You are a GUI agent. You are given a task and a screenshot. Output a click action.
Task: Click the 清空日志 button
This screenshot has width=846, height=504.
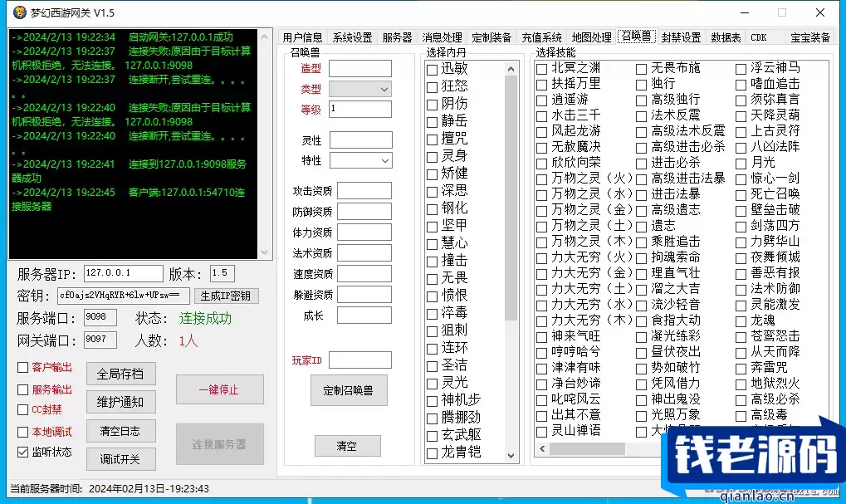coord(120,431)
